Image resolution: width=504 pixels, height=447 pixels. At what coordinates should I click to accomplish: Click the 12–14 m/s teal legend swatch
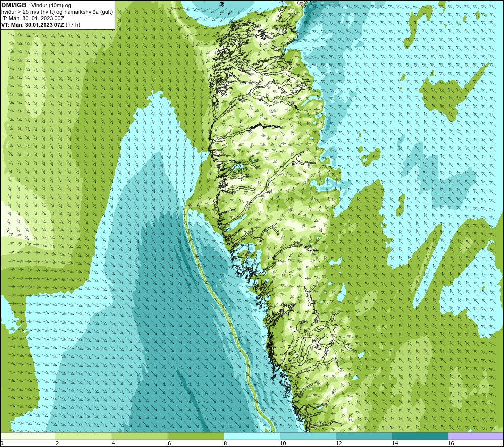363,436
